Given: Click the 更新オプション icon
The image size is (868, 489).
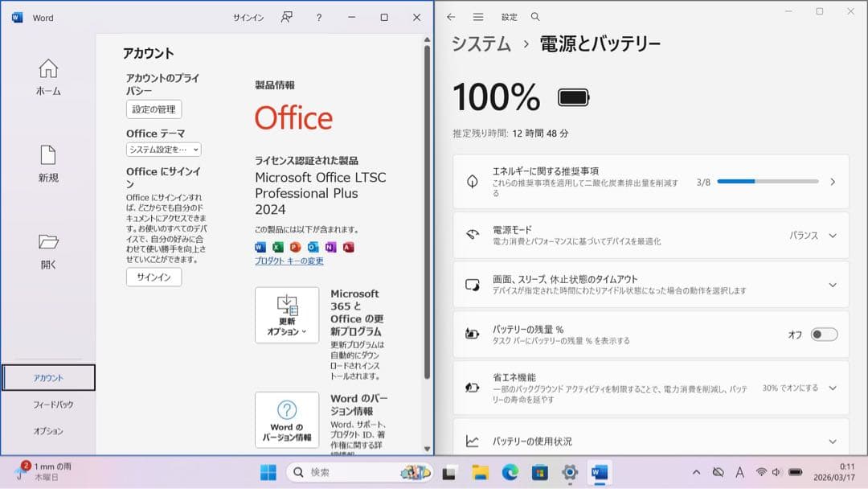Looking at the screenshot, I should click(287, 314).
